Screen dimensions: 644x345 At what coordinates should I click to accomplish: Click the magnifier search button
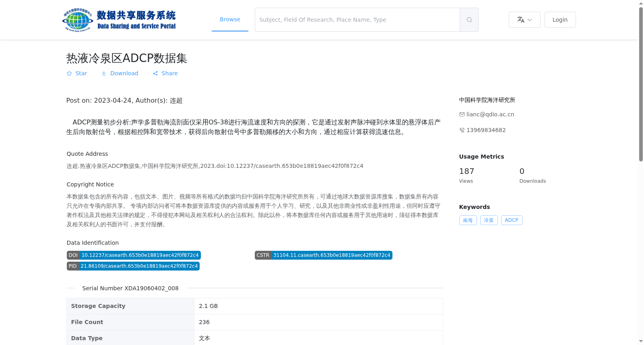coord(469,20)
